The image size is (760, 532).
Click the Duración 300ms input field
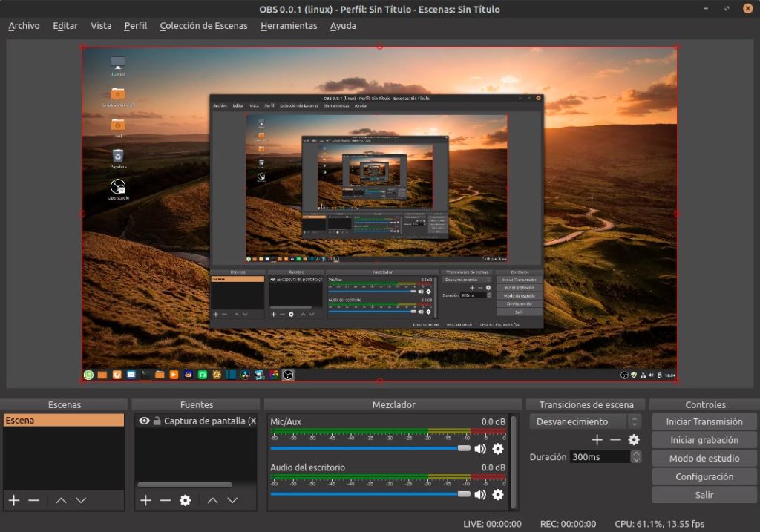[600, 456]
